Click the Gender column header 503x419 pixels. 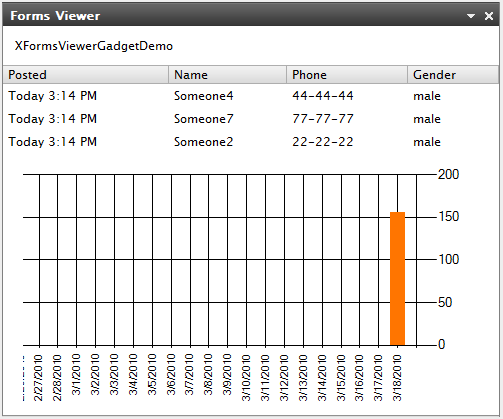453,75
